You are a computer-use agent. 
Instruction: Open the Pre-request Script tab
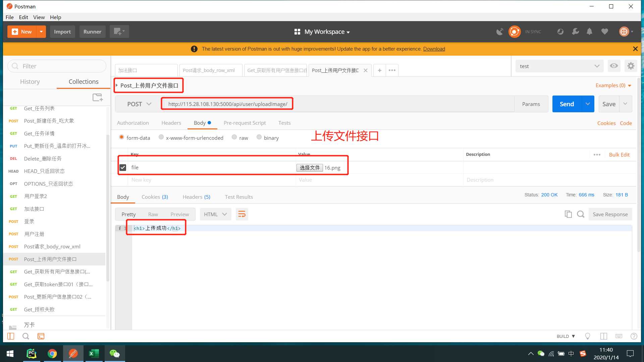(x=245, y=123)
